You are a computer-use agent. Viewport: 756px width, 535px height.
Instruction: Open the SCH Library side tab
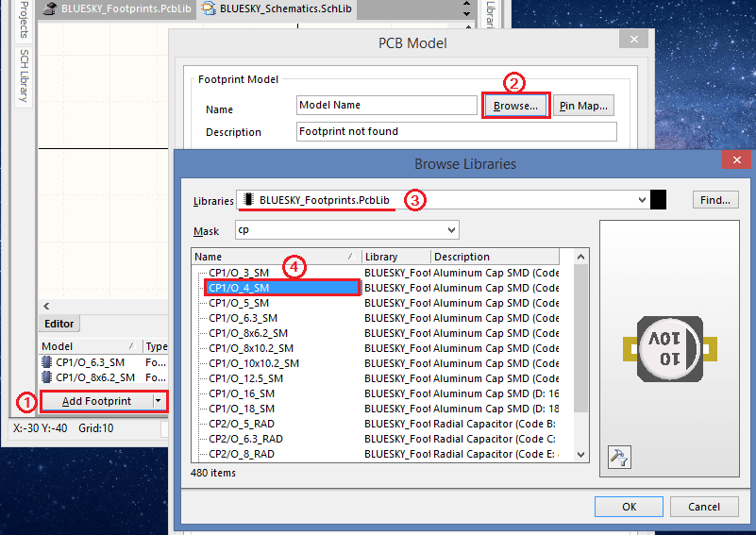pos(24,75)
